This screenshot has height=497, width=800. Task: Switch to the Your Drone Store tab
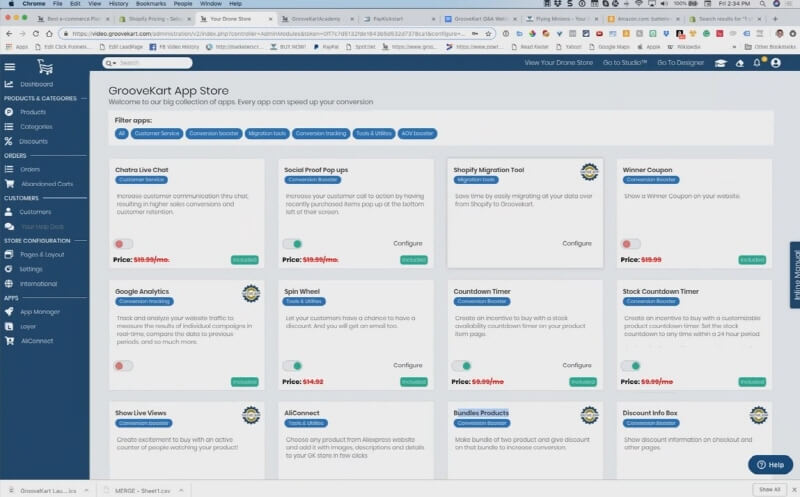pyautogui.click(x=236, y=19)
